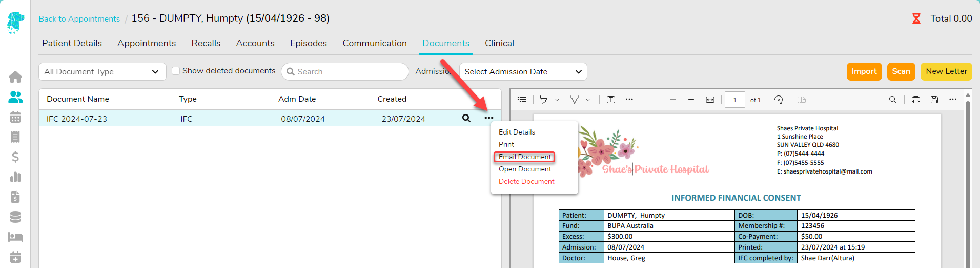The image size is (980, 268).
Task: Open the calendar-plus sidebar icon at bottom
Action: coord(15,257)
